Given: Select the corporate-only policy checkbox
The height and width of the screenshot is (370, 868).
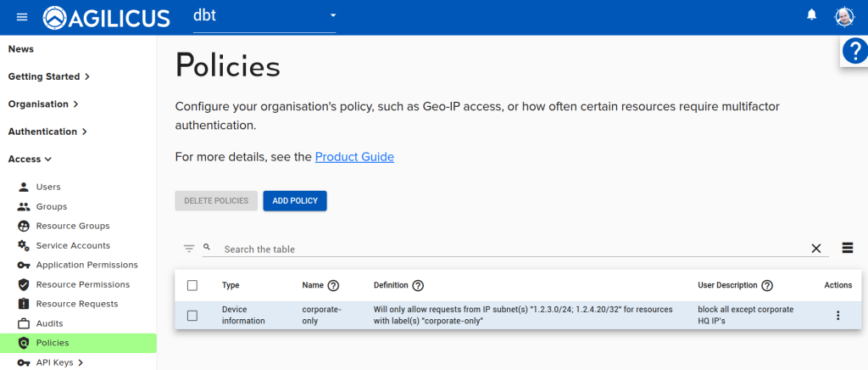Looking at the screenshot, I should click(x=192, y=315).
